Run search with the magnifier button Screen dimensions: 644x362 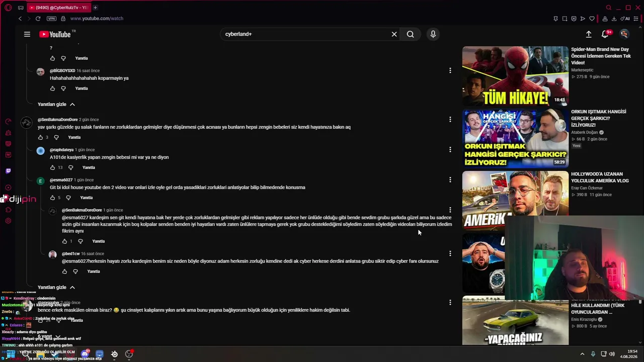[411, 34]
